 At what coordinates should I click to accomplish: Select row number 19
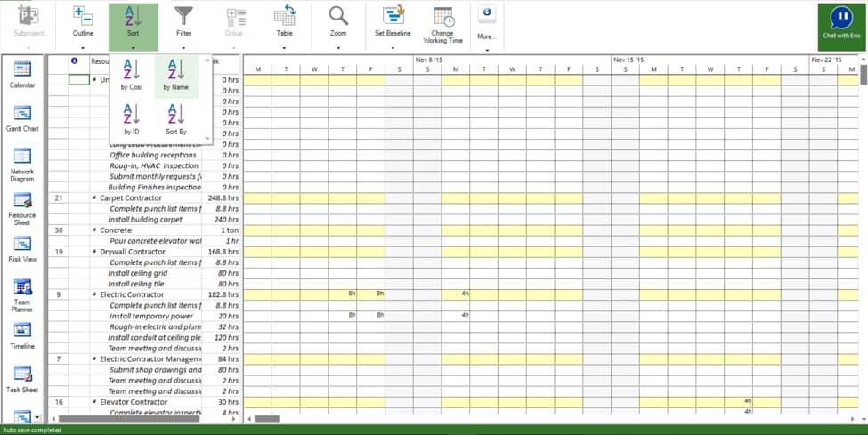pos(58,252)
